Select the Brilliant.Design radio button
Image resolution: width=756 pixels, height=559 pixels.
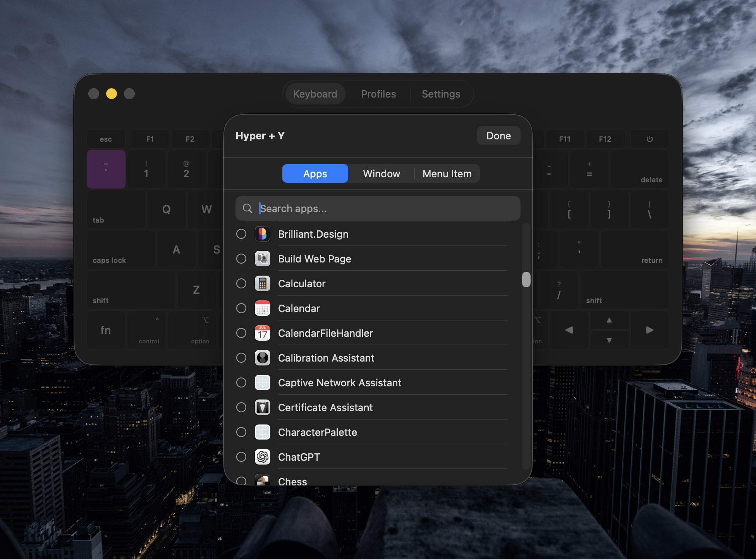coord(241,234)
